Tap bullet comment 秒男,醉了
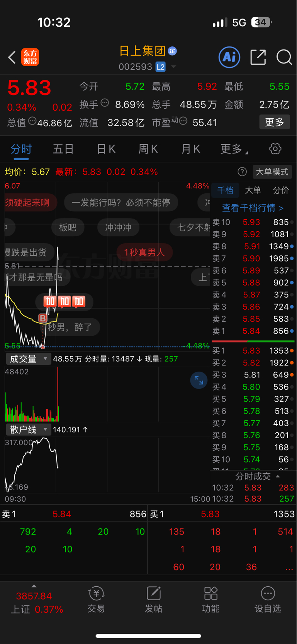Viewport: 297px width, 644px height. pos(70,328)
